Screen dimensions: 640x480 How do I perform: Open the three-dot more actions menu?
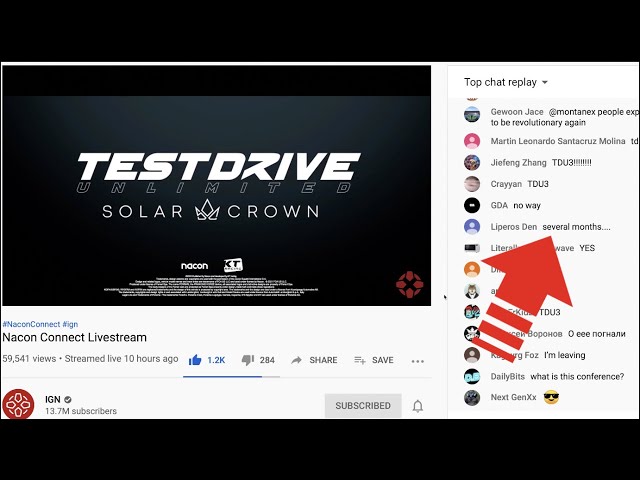pos(418,361)
